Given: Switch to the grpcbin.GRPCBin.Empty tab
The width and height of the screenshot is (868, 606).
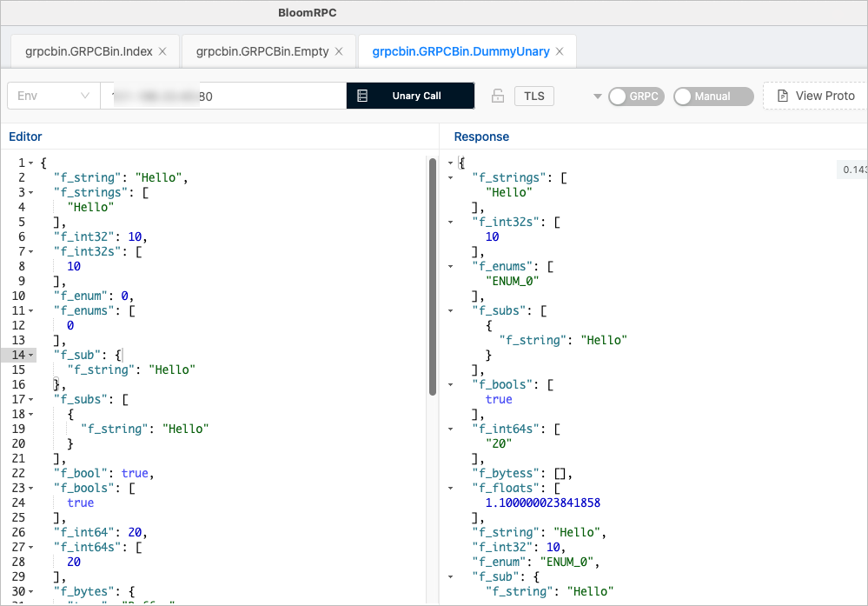Looking at the screenshot, I should [262, 51].
